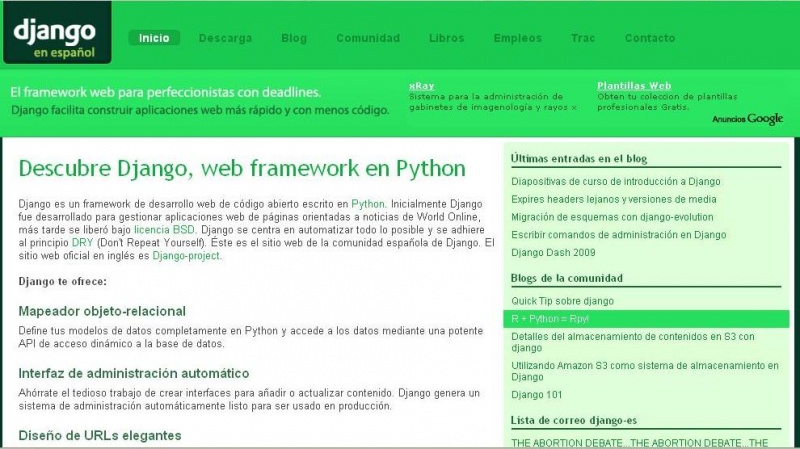Click the Django en español logo
The width and height of the screenshot is (800, 449).
pyautogui.click(x=57, y=37)
